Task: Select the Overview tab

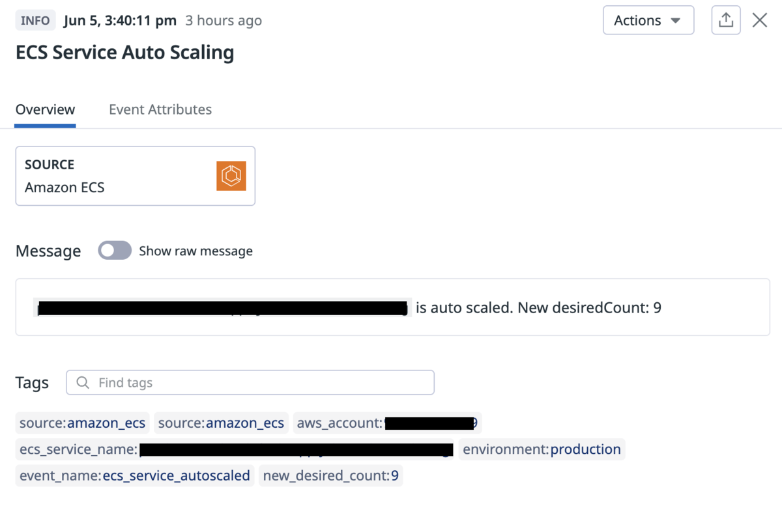Action: click(x=46, y=109)
